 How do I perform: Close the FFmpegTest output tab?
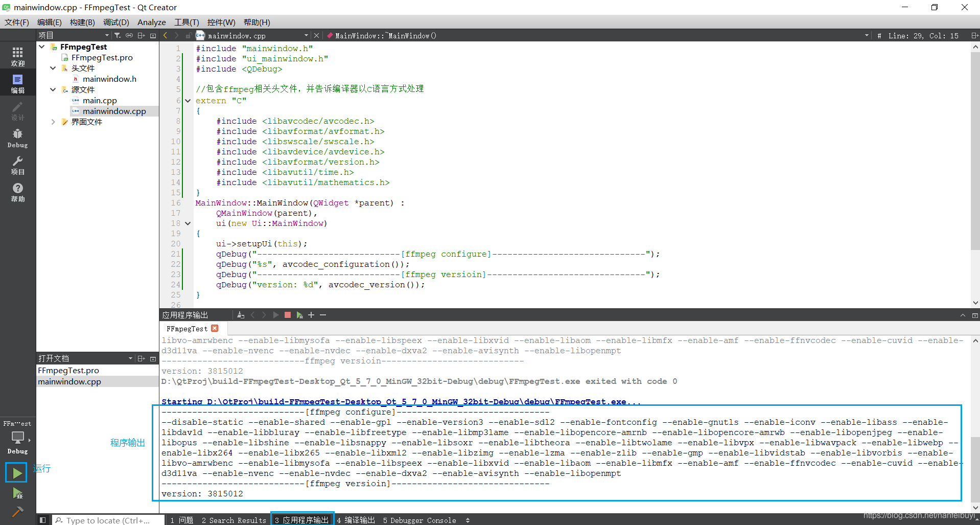215,328
